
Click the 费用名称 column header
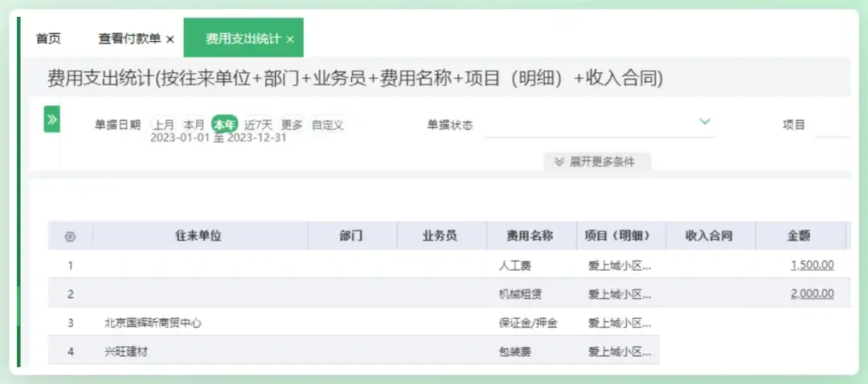coord(530,236)
